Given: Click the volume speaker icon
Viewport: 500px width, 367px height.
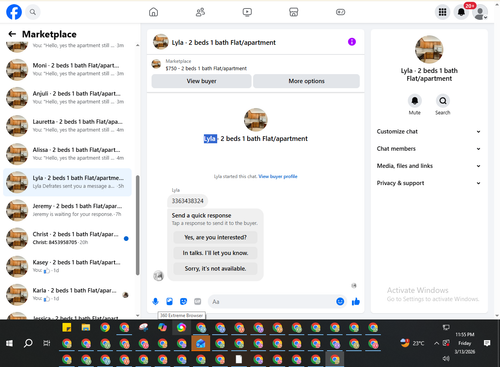Looking at the screenshot, I should click(x=446, y=358).
